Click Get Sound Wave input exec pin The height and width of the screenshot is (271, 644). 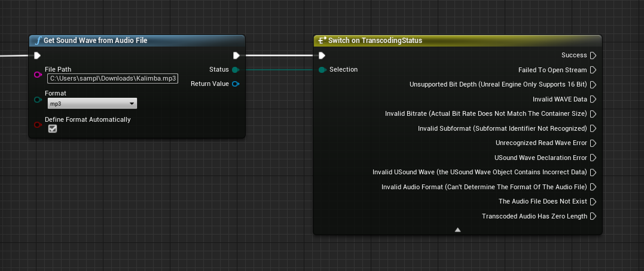[x=38, y=56]
